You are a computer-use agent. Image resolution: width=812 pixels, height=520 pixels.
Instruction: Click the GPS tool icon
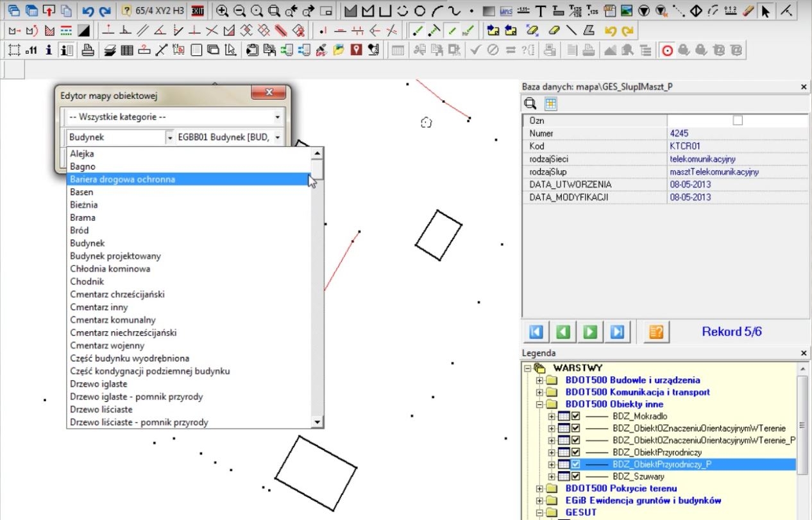322,51
